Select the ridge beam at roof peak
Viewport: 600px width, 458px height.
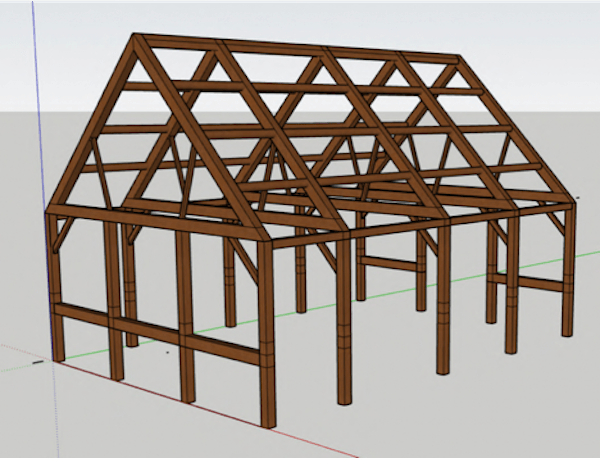coord(300,49)
